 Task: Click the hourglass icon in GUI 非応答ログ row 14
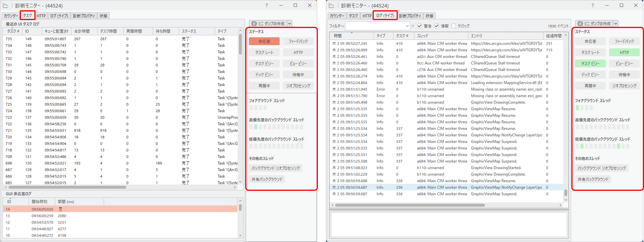pyautogui.click(x=60, y=209)
